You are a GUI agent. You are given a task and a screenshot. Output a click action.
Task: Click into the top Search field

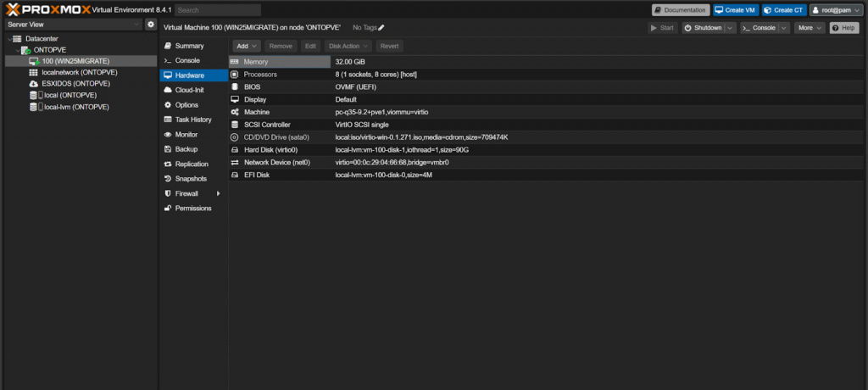tap(218, 10)
